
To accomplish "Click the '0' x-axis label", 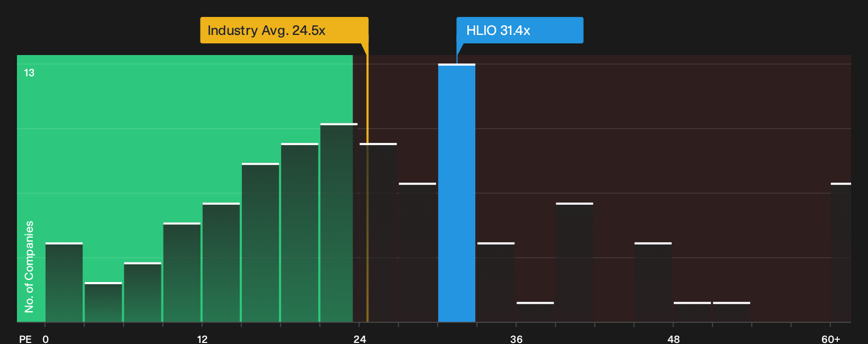I will tap(46, 339).
